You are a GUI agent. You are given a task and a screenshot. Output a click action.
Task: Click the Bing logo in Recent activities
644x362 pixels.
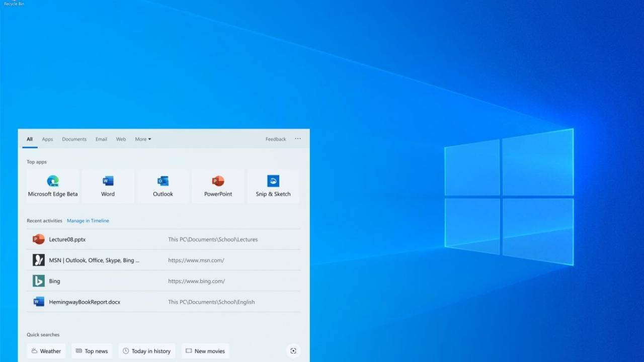pyautogui.click(x=39, y=281)
